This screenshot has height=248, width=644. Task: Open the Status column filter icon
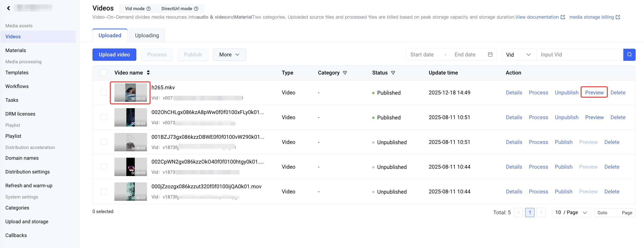[x=393, y=73]
